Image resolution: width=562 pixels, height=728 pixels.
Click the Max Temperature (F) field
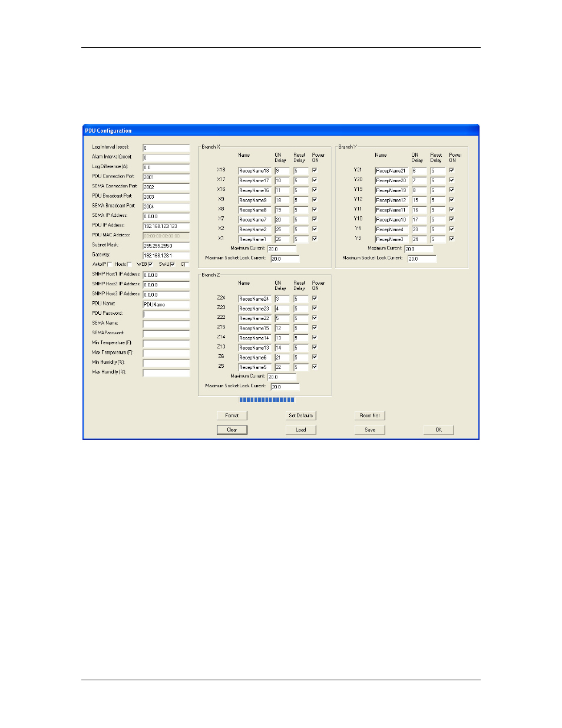click(x=166, y=353)
